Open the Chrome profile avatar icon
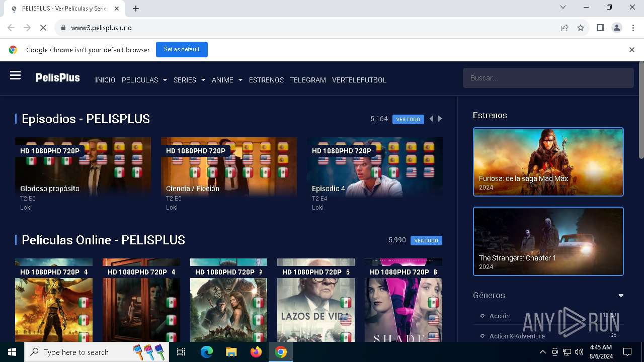Image resolution: width=644 pixels, height=362 pixels. point(617,28)
